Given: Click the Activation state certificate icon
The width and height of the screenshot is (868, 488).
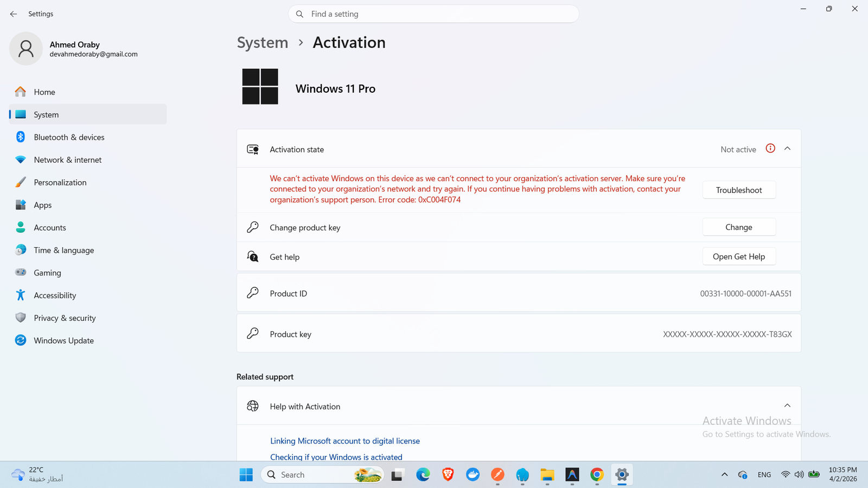Looking at the screenshot, I should click(x=253, y=149).
